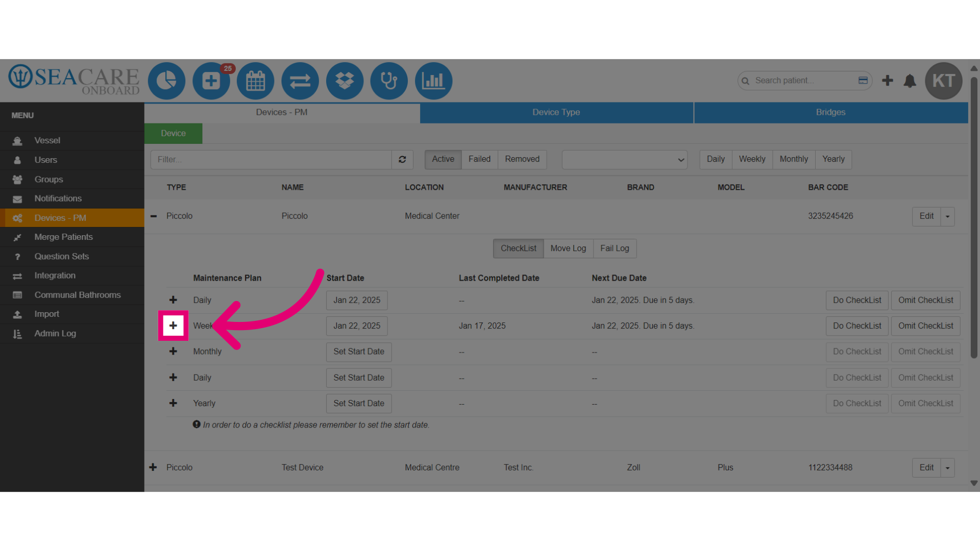This screenshot has height=551, width=980.
Task: Open the medical plus icon with 25 badge
Action: pos(211,81)
